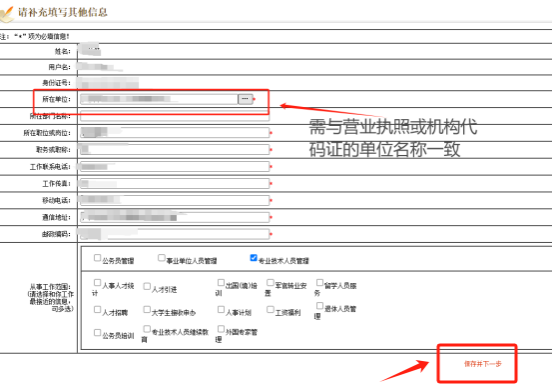Check the 人才引进 checkbox
The image size is (554, 389).
tap(147, 286)
